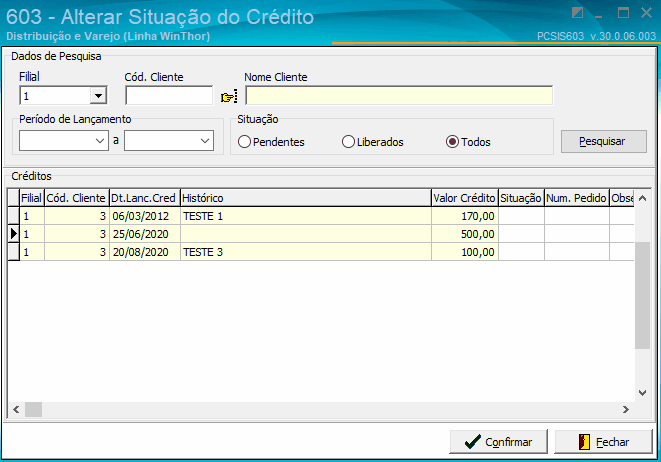Image resolution: width=661 pixels, height=462 pixels.
Task: Click the horizontal scrollbar left arrow
Action: [16, 409]
